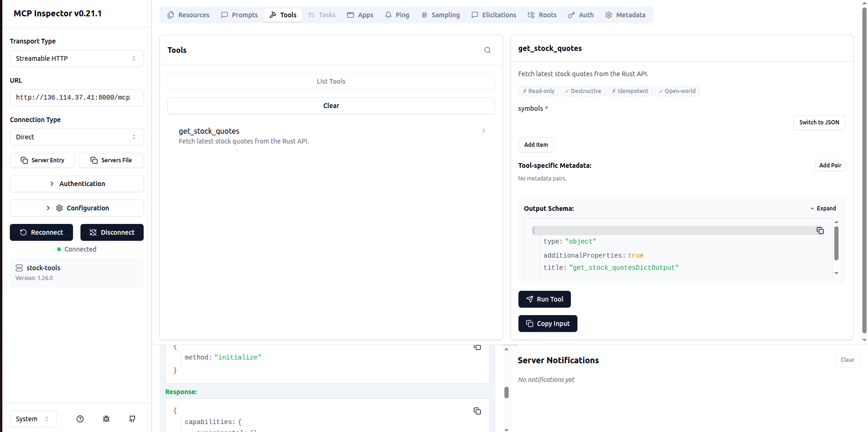
Task: Copy the Output Schema JSON
Action: 820,230
